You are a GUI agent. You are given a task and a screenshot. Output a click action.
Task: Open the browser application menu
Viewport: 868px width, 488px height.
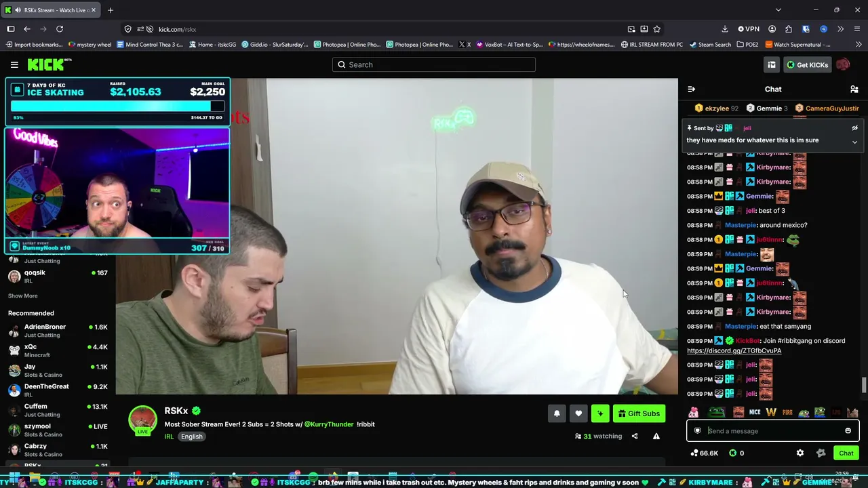tap(858, 29)
